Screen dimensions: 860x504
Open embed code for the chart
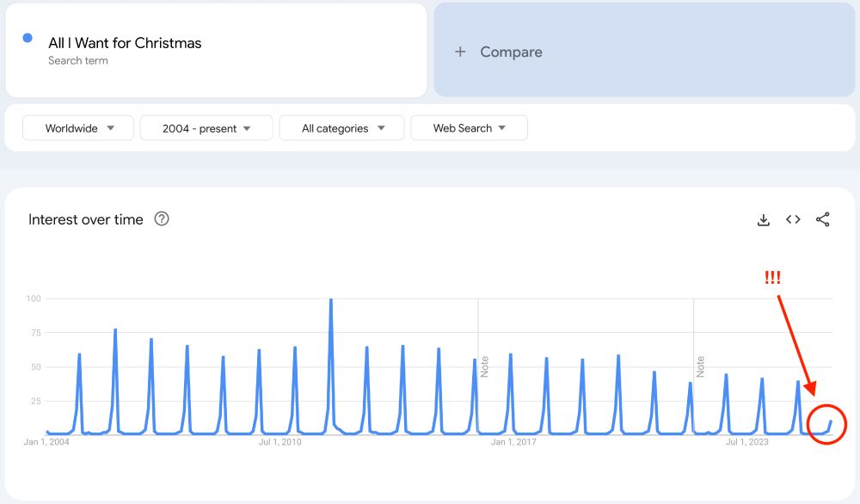[x=793, y=219]
